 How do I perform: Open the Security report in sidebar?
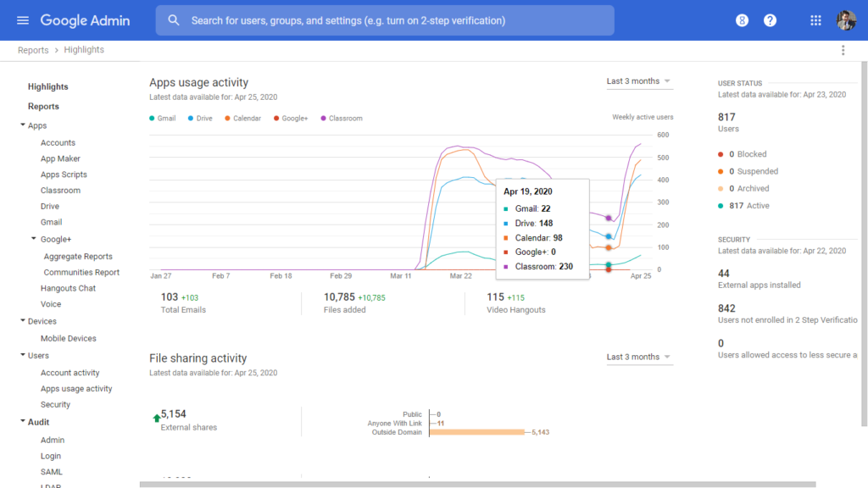[x=55, y=405]
